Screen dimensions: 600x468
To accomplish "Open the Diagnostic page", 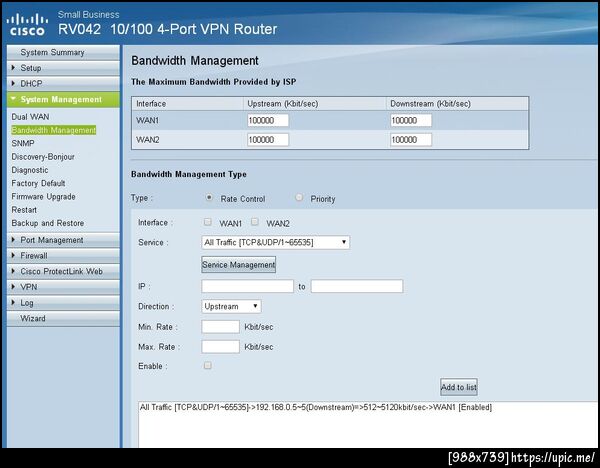I will [30, 170].
